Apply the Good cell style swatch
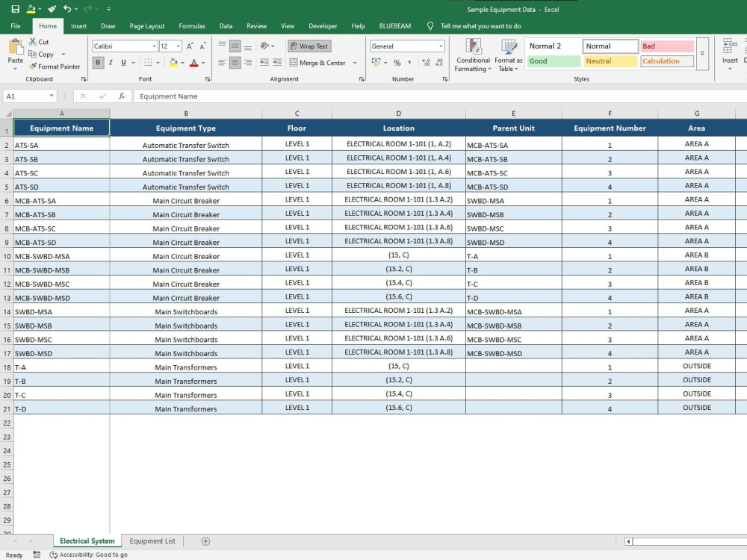This screenshot has width=747, height=560. (553, 61)
